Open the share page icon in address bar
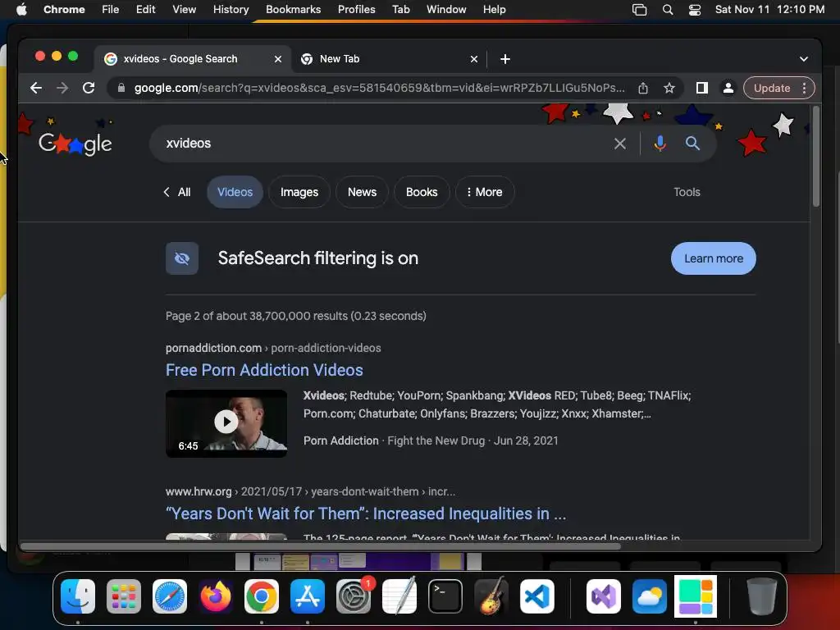The image size is (840, 630). [x=643, y=88]
